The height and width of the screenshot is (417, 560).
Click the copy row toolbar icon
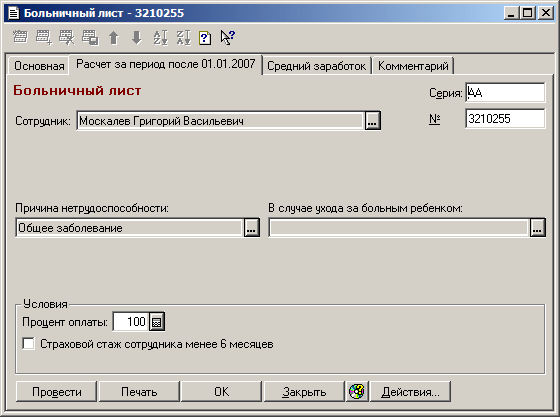pyautogui.click(x=90, y=37)
